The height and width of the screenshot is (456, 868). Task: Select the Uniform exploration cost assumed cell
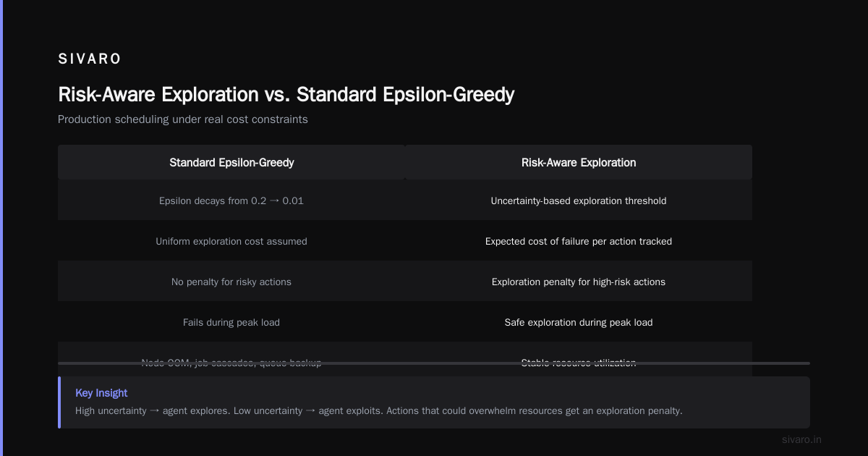[231, 241]
